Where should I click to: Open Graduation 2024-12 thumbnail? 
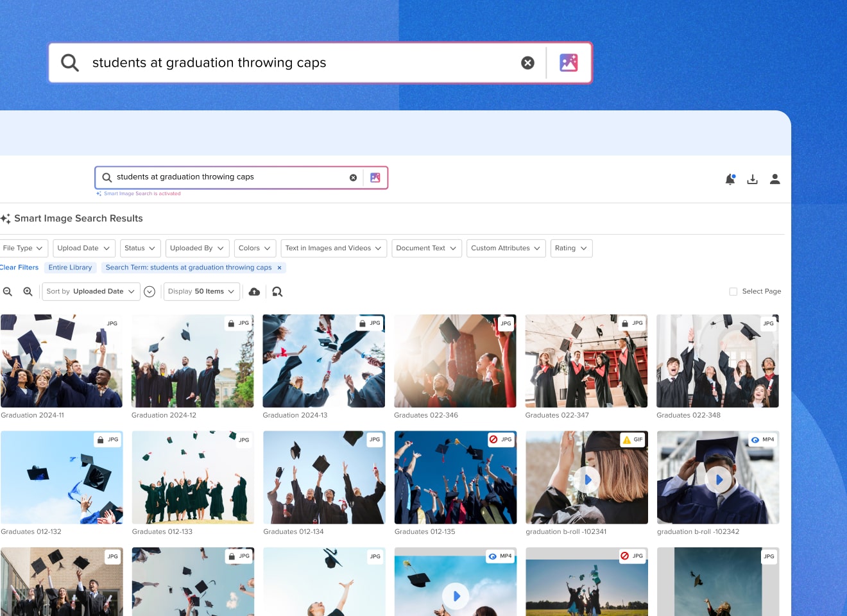tap(193, 361)
